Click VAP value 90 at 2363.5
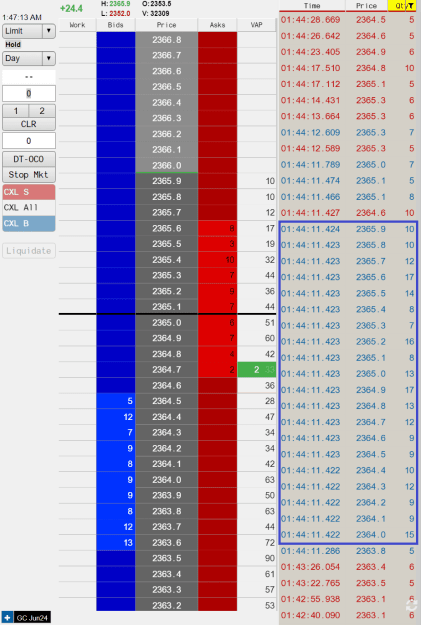Screen dimensions: 421x625 point(270,558)
